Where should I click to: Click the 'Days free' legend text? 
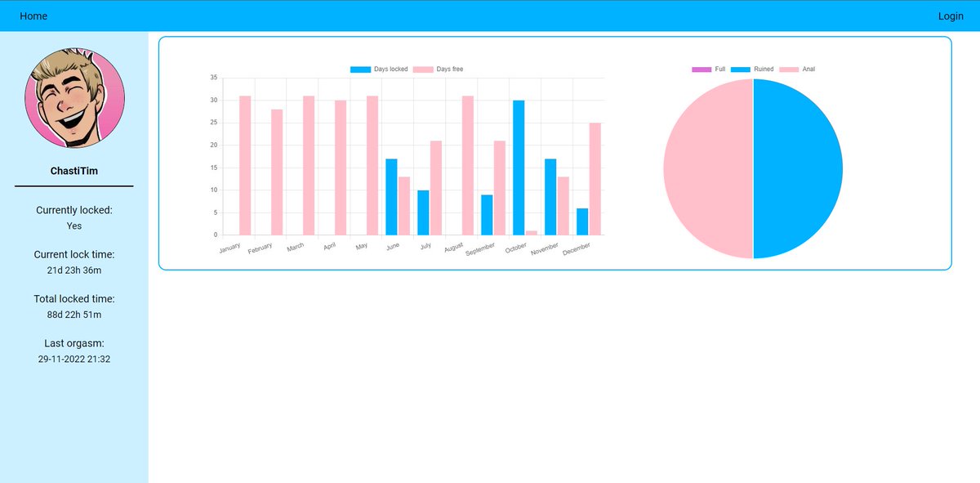pos(450,69)
